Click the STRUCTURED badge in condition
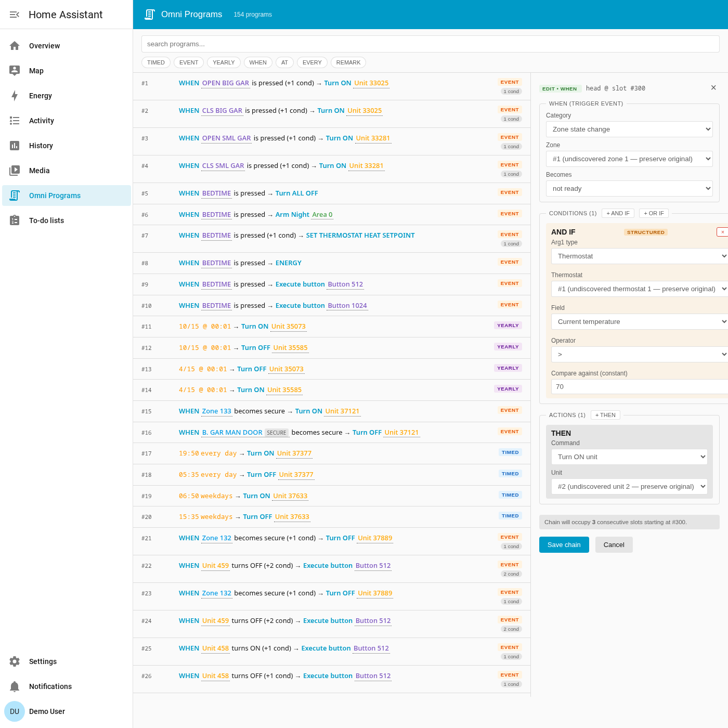Screen dimensions: 728x728 [646, 232]
